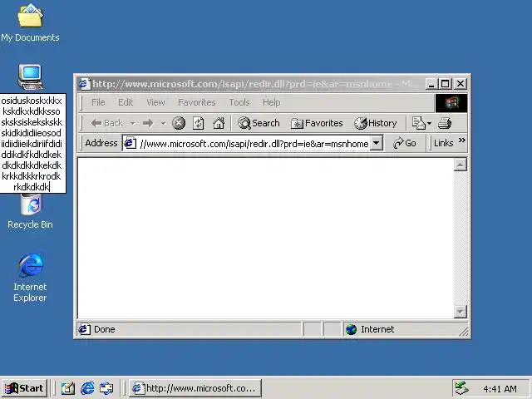Image resolution: width=532 pixels, height=399 pixels.
Task: Click inside the icon rename text box
Action: (x=32, y=144)
